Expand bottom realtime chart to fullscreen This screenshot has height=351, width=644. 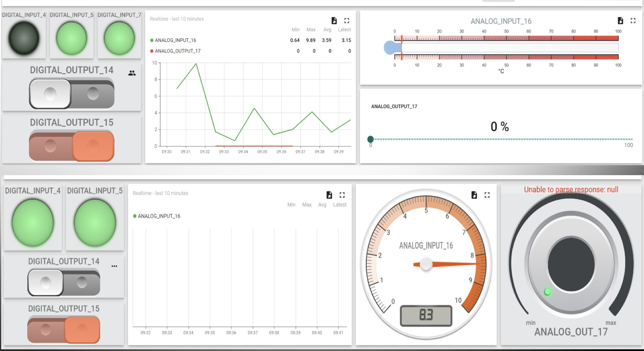[342, 195]
